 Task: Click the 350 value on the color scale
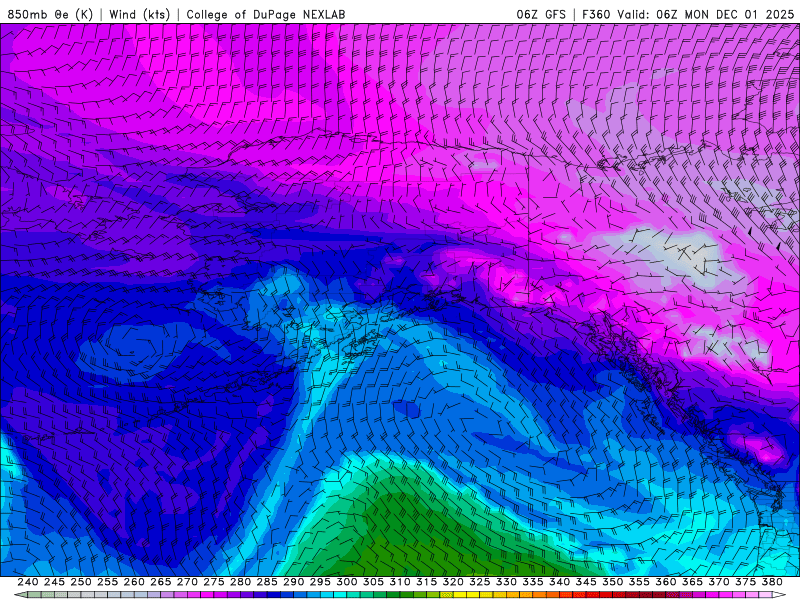tap(612, 582)
